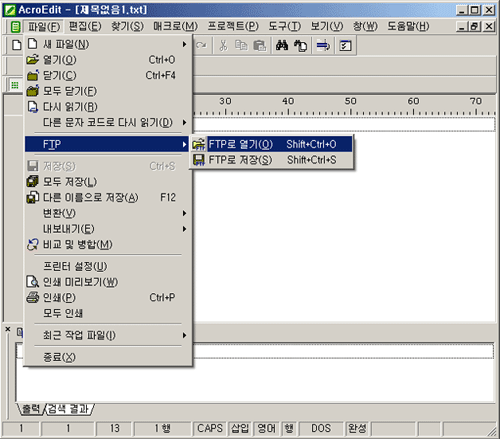
Task: Click the Preferences checklist toolbar icon
Action: (x=345, y=45)
